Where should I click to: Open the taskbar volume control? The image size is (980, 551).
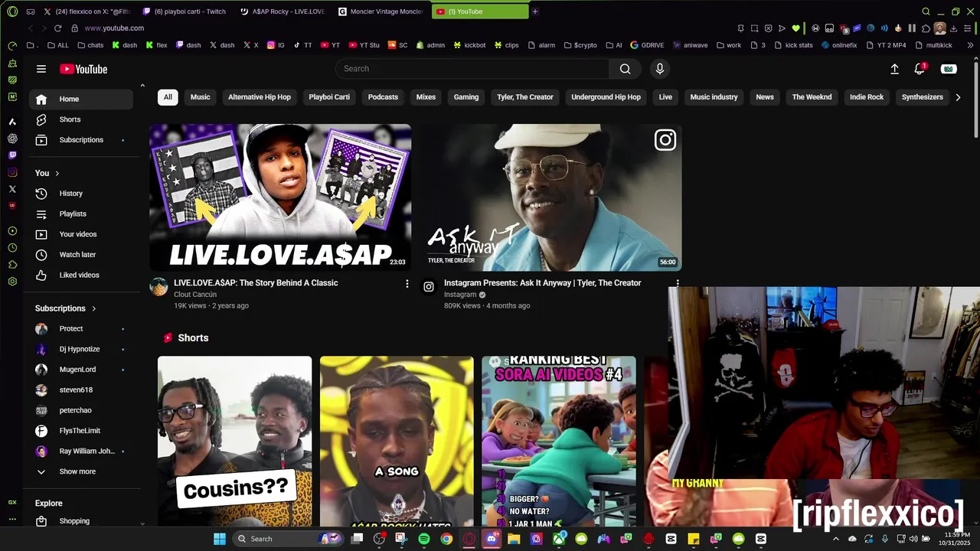pos(913,539)
